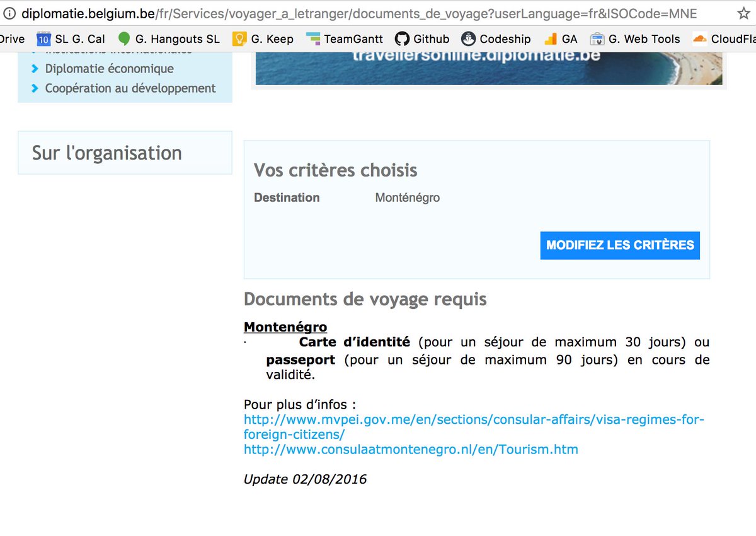Open the mvpei.gov.me visa regimes link
Viewport: 756px width, 536px height.
coord(474,419)
